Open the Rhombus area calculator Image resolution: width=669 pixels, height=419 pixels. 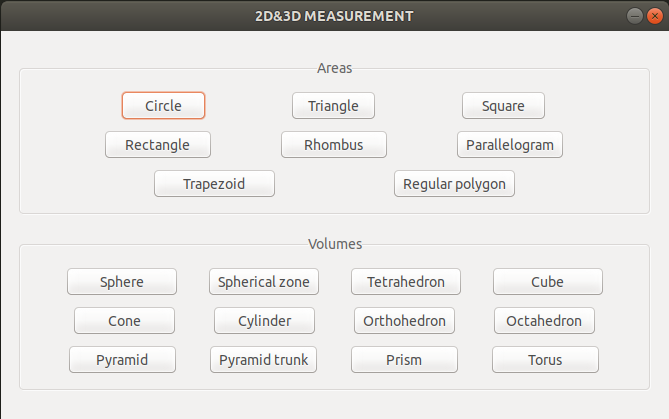(x=334, y=145)
